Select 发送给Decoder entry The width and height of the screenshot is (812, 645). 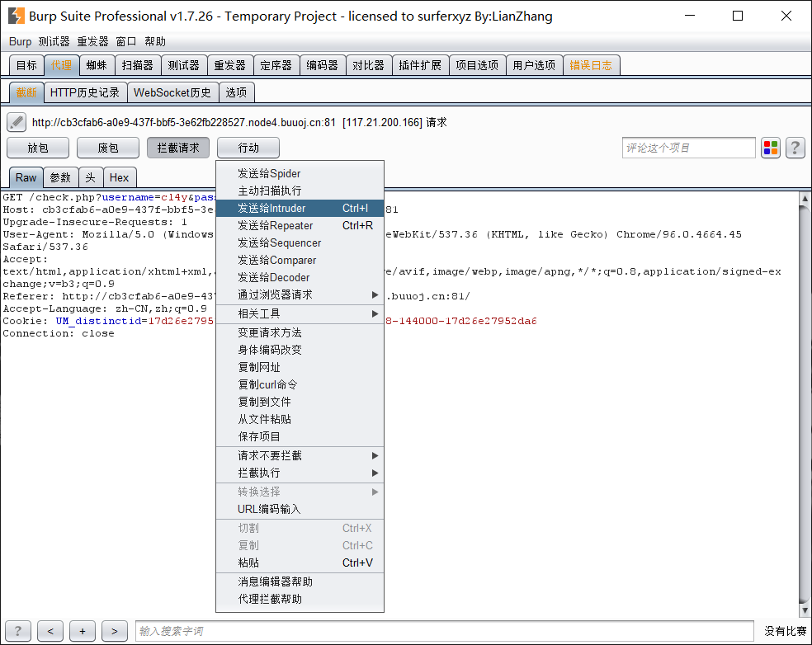[300, 277]
